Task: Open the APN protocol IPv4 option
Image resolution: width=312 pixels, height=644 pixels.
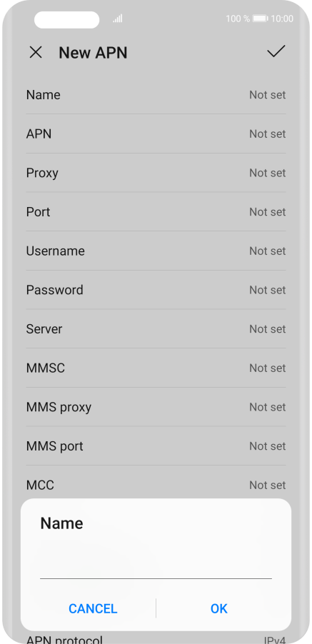Action: click(156, 639)
